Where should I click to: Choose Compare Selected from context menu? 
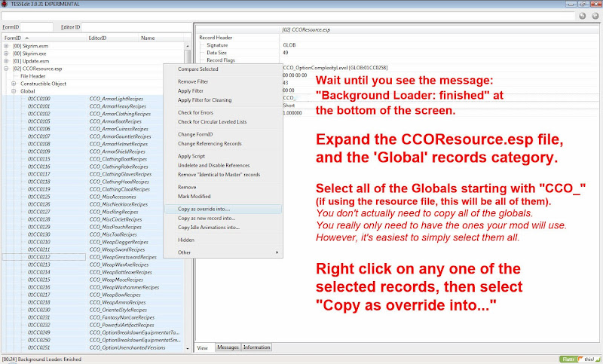tap(198, 69)
